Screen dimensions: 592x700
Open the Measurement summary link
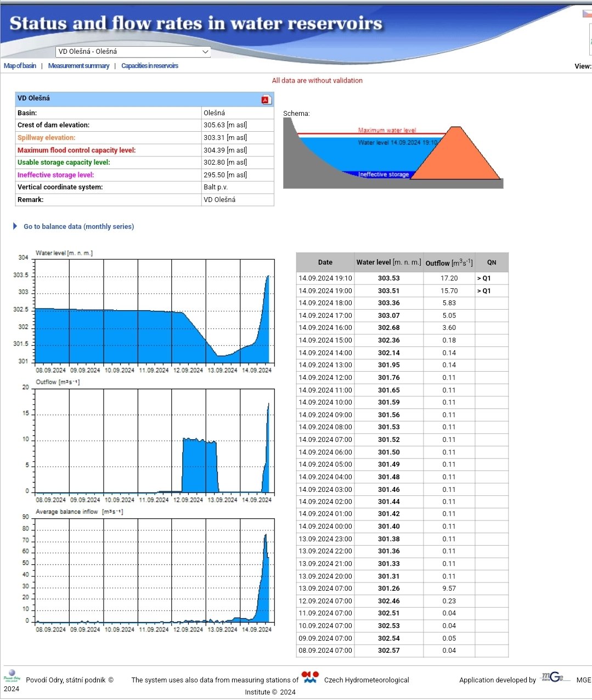pyautogui.click(x=78, y=66)
